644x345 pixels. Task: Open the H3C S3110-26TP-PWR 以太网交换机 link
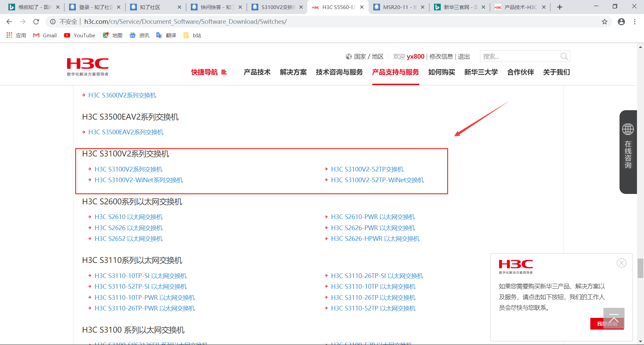point(145,308)
